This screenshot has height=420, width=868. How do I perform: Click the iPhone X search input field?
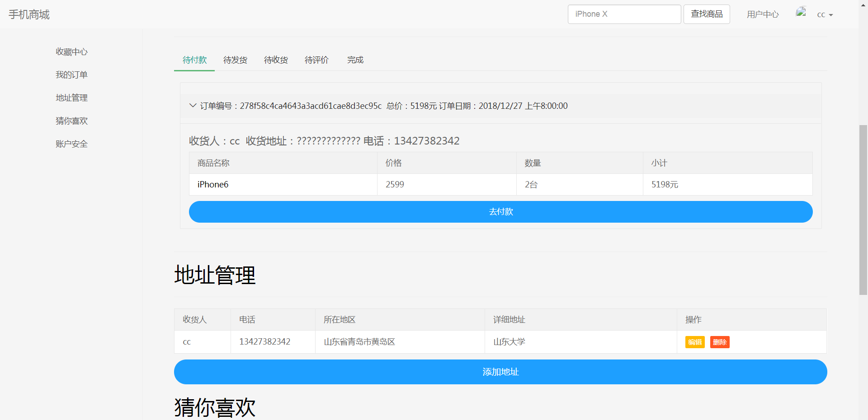[624, 14]
